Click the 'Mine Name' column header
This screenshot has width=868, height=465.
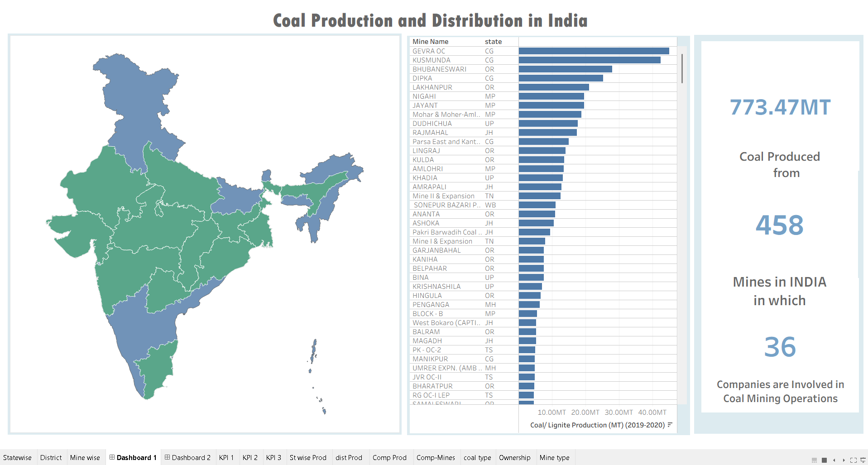431,42
